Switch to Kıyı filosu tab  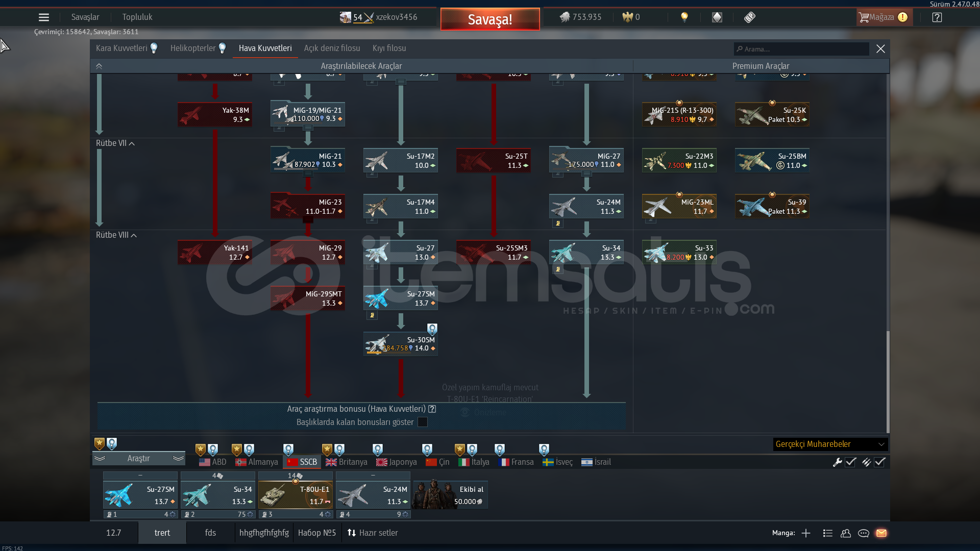pyautogui.click(x=389, y=48)
